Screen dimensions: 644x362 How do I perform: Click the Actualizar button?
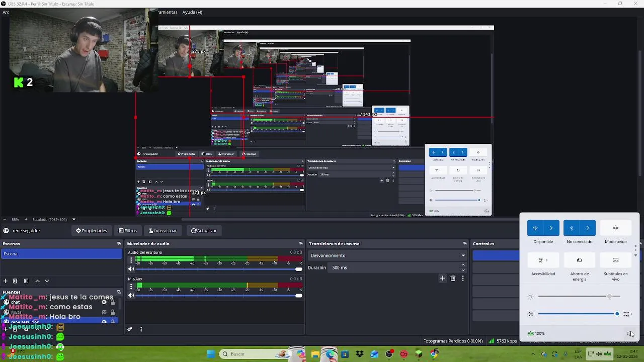(x=204, y=231)
